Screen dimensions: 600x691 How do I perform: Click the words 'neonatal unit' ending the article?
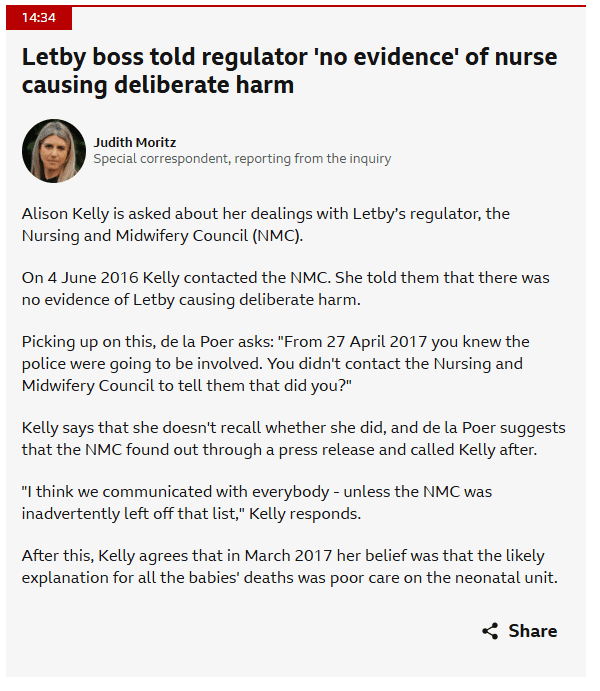506,578
